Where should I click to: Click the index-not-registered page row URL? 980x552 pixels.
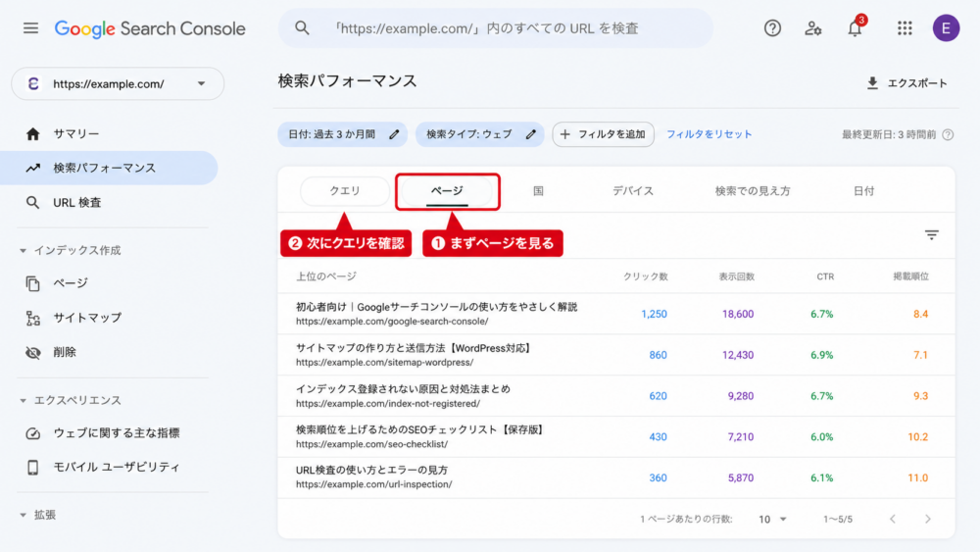pos(387,404)
